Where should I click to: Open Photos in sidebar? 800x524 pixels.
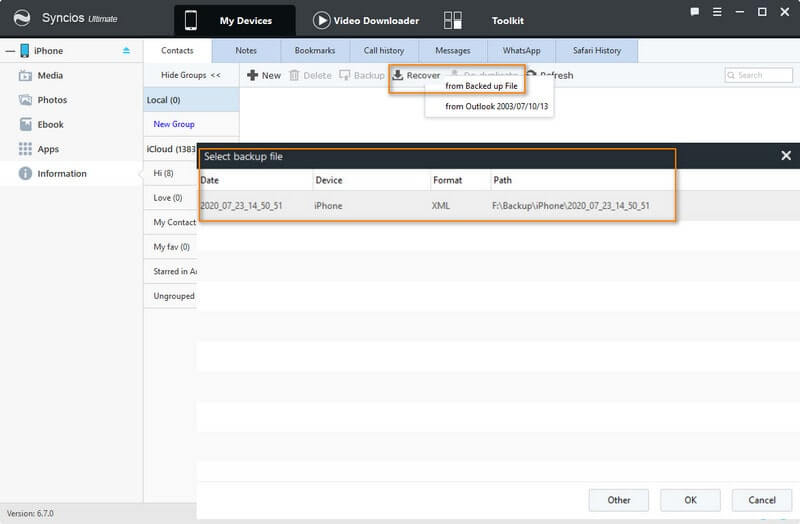coord(52,100)
